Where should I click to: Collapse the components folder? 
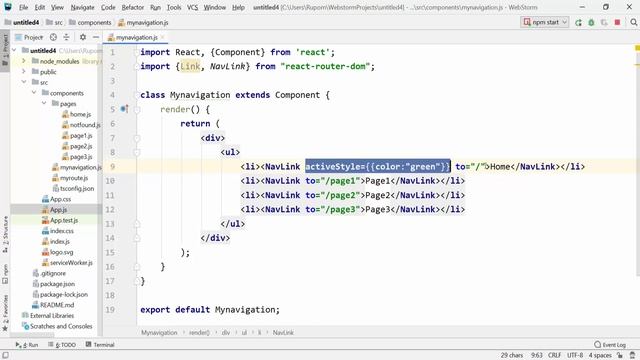pos(34,93)
